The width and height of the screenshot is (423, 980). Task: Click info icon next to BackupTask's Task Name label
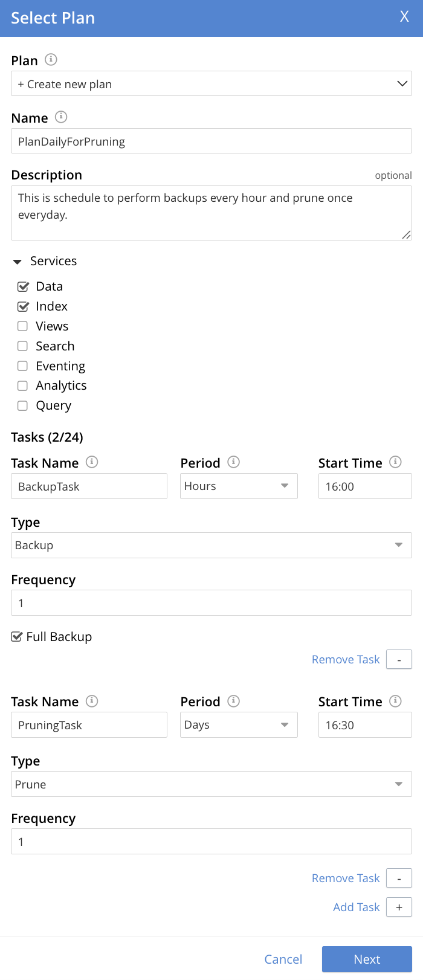pos(92,462)
